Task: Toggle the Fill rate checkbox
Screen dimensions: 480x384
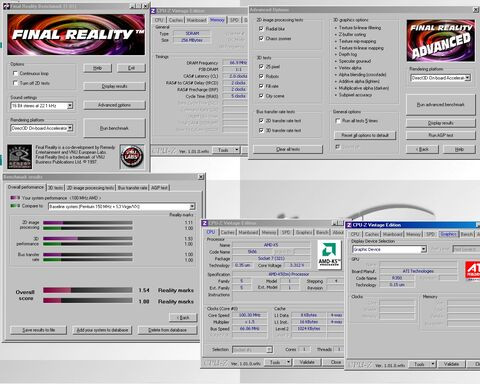Action: click(261, 86)
